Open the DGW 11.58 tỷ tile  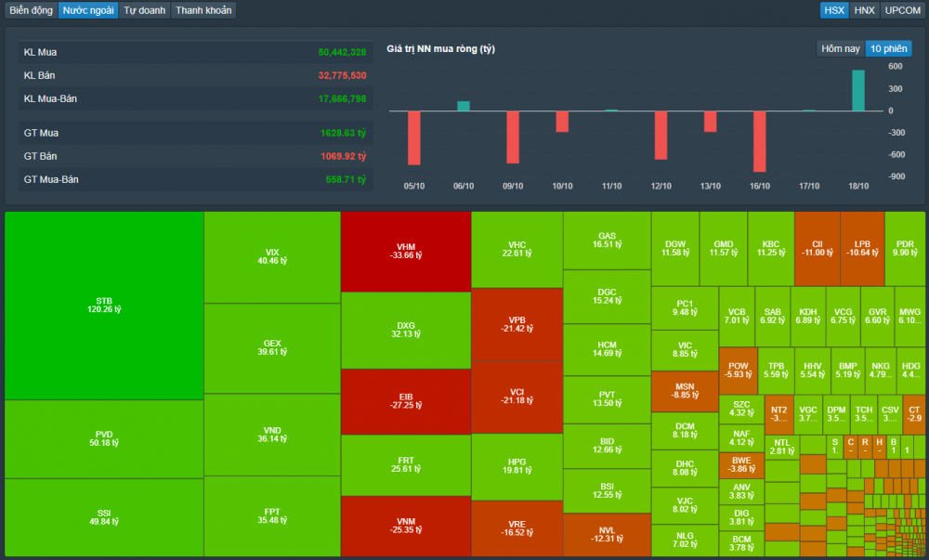[675, 249]
